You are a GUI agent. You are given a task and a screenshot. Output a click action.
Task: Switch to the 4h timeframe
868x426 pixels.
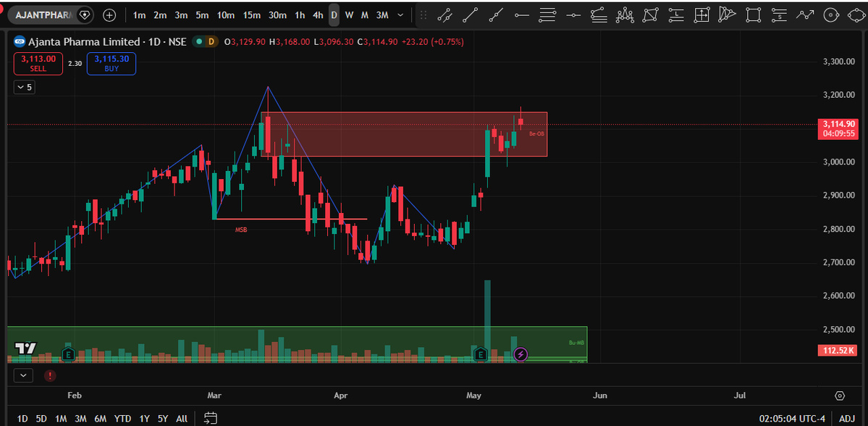point(317,15)
